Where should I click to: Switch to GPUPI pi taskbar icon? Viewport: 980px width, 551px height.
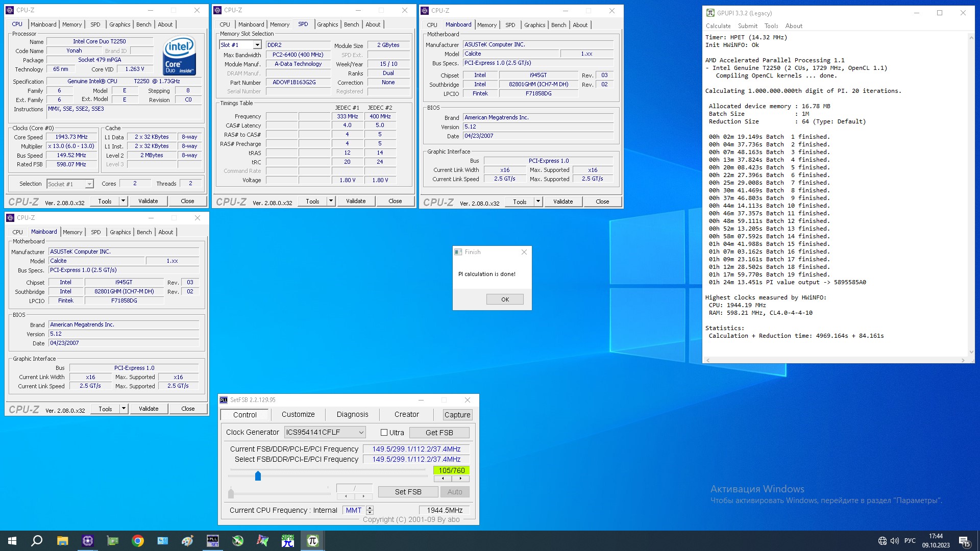click(312, 541)
